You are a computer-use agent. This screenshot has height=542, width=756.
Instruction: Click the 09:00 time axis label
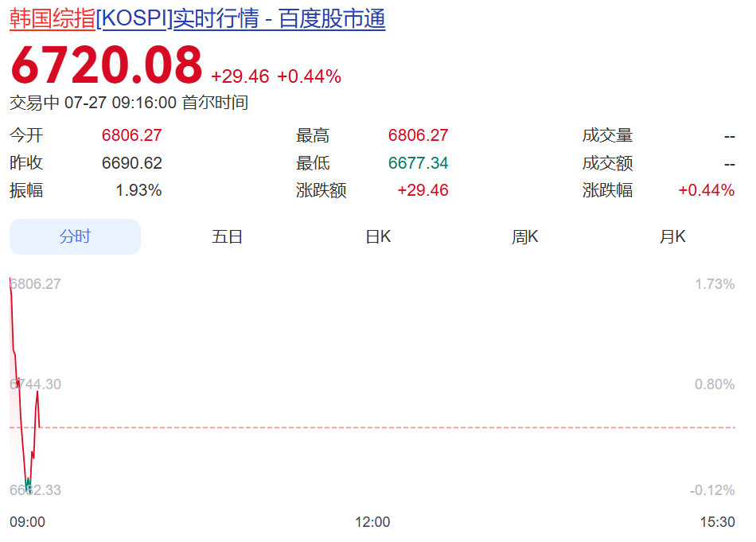tap(28, 522)
